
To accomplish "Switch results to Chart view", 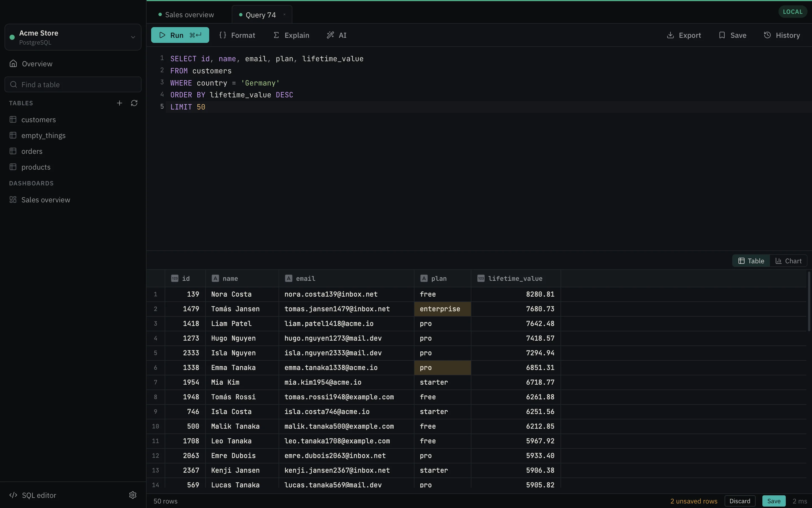I will [x=788, y=261].
